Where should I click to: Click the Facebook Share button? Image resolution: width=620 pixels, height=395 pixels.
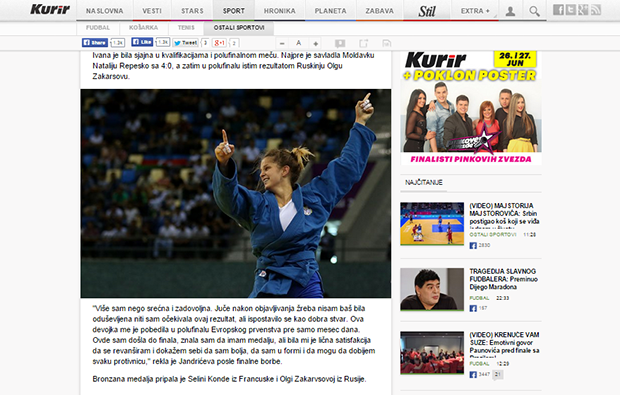95,42
